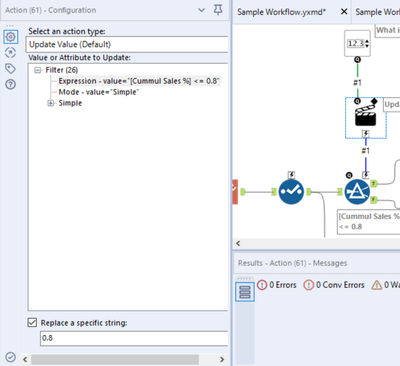Click the #1 connection label below Numeric Up Down
400x366 pixels.
[x=357, y=82]
